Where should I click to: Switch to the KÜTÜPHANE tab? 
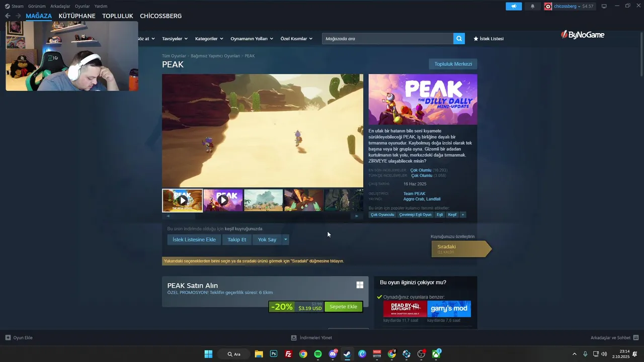point(77,16)
